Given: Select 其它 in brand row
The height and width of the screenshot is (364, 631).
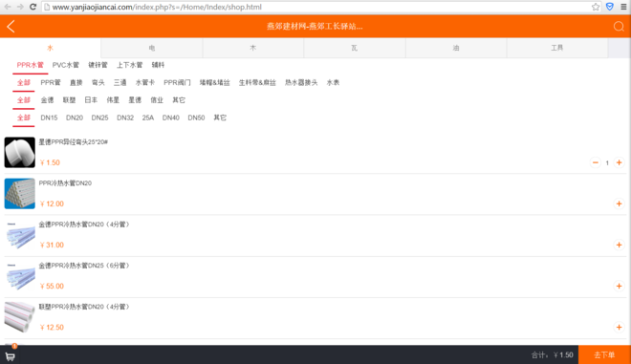Looking at the screenshot, I should (x=179, y=100).
